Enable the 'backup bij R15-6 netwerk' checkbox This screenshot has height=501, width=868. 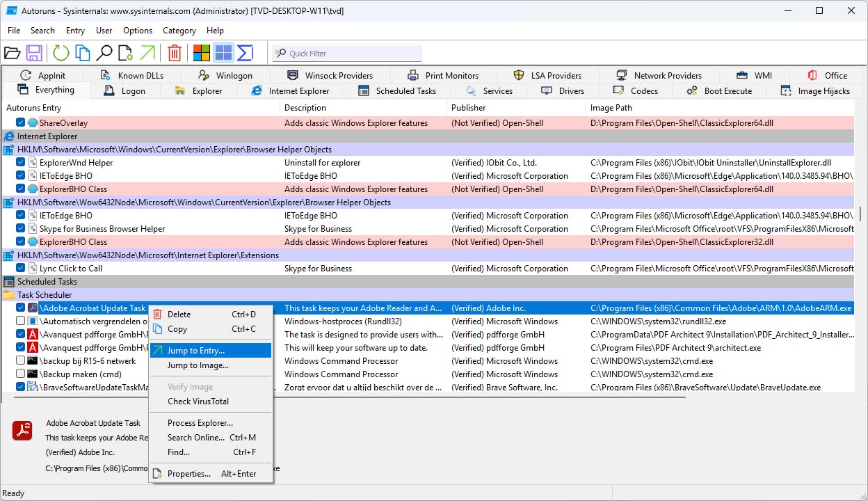[x=21, y=361]
